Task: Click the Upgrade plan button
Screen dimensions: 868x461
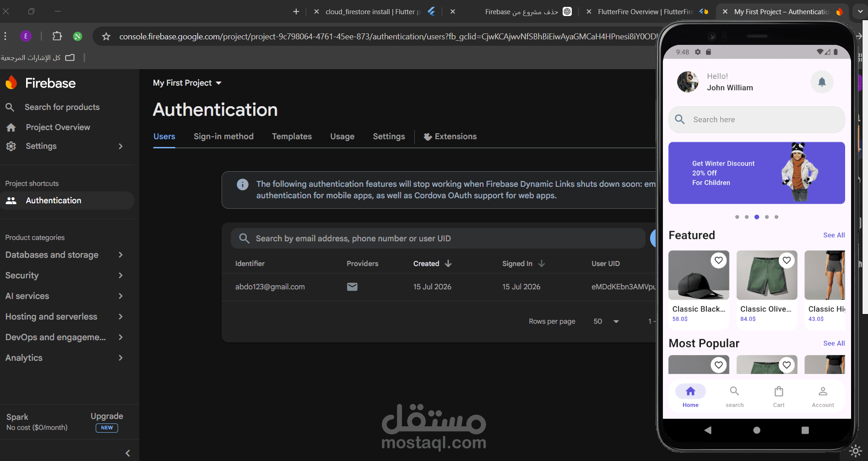Action: [x=107, y=422]
